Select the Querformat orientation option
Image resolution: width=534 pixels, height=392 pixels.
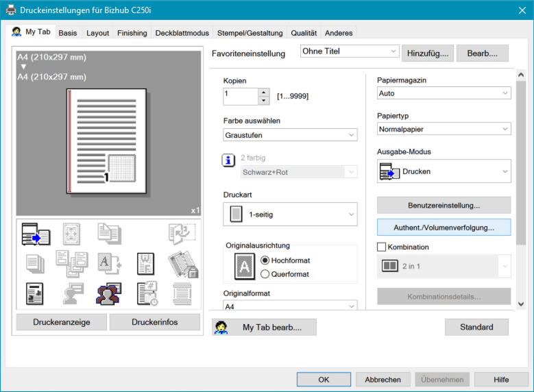(x=265, y=274)
